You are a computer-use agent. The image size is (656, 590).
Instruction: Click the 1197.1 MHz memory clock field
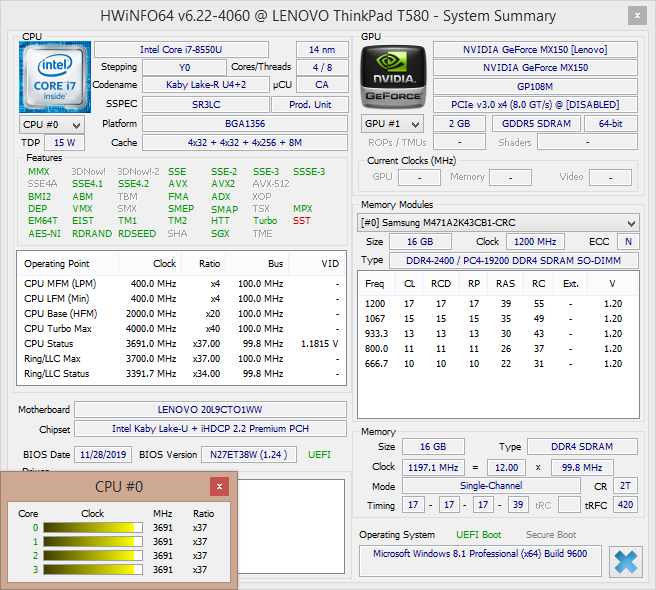[433, 467]
